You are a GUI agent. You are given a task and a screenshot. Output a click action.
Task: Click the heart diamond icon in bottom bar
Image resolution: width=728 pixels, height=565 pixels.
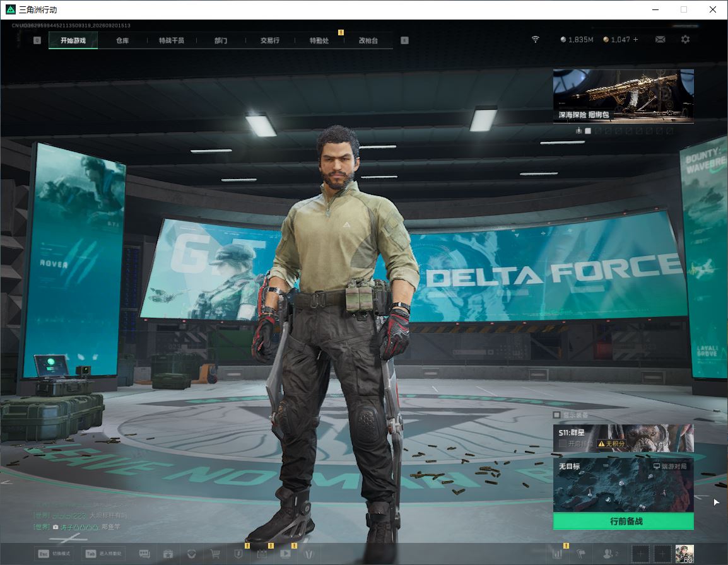(191, 554)
